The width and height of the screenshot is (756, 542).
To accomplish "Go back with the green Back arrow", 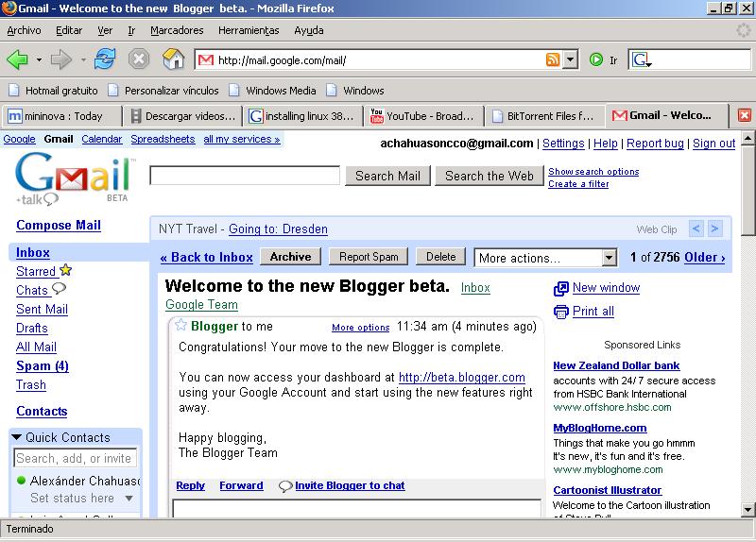I will pyautogui.click(x=17, y=60).
